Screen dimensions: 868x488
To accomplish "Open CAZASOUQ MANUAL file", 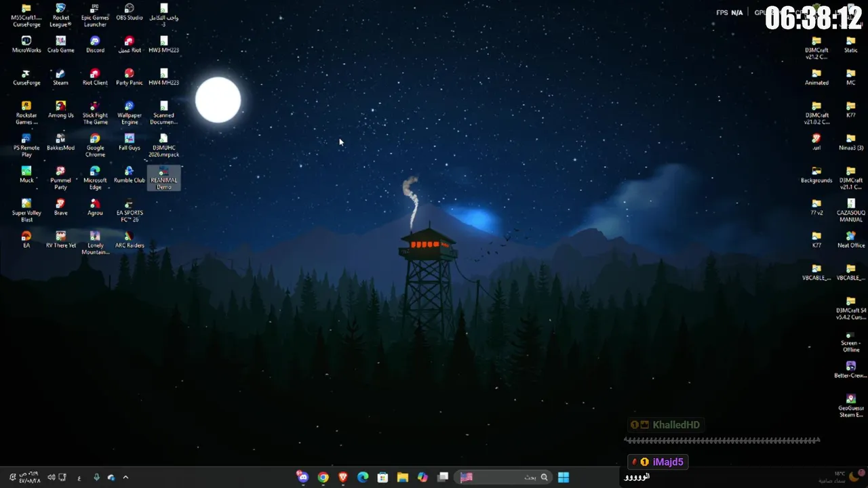I will pyautogui.click(x=850, y=210).
